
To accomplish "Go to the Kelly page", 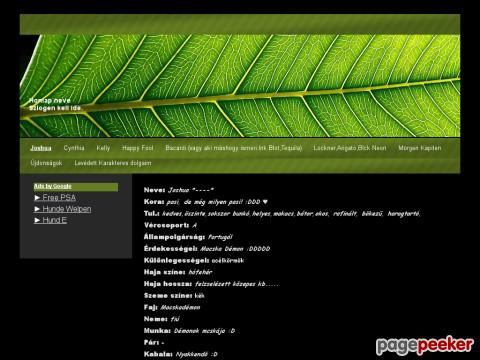I will click(x=103, y=148).
